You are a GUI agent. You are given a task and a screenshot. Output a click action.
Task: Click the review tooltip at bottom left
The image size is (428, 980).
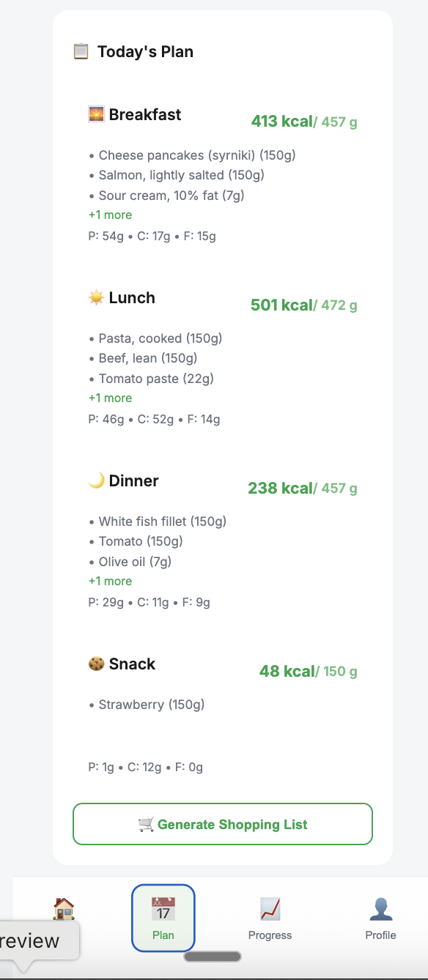coord(33,941)
